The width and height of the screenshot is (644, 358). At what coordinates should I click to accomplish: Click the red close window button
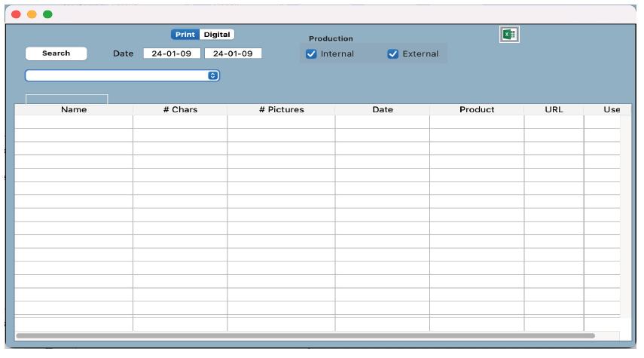click(x=16, y=14)
